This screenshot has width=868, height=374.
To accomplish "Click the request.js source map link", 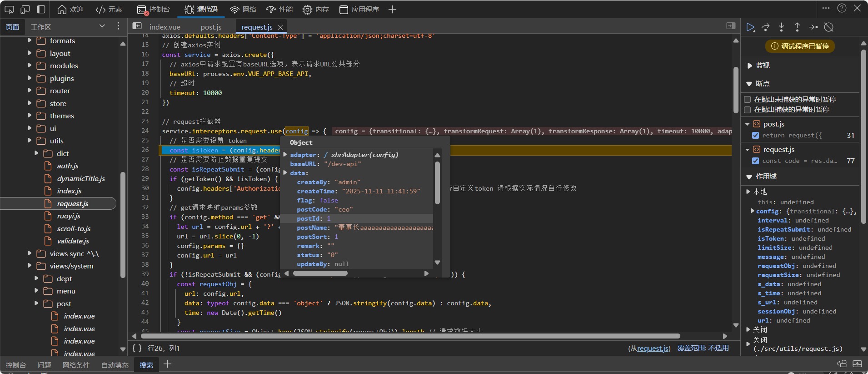I will click(653, 348).
